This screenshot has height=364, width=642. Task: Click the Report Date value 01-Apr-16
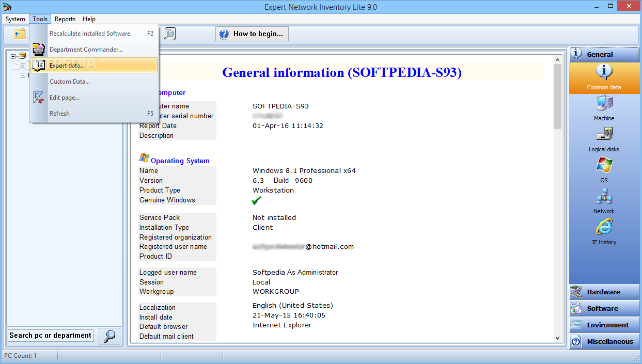point(288,126)
